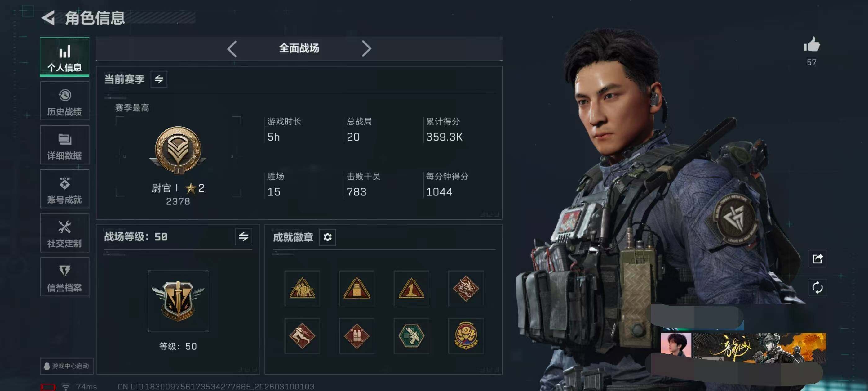Image resolution: width=868 pixels, height=391 pixels.
Task: Rotate the character with the refresh icon
Action: (817, 288)
